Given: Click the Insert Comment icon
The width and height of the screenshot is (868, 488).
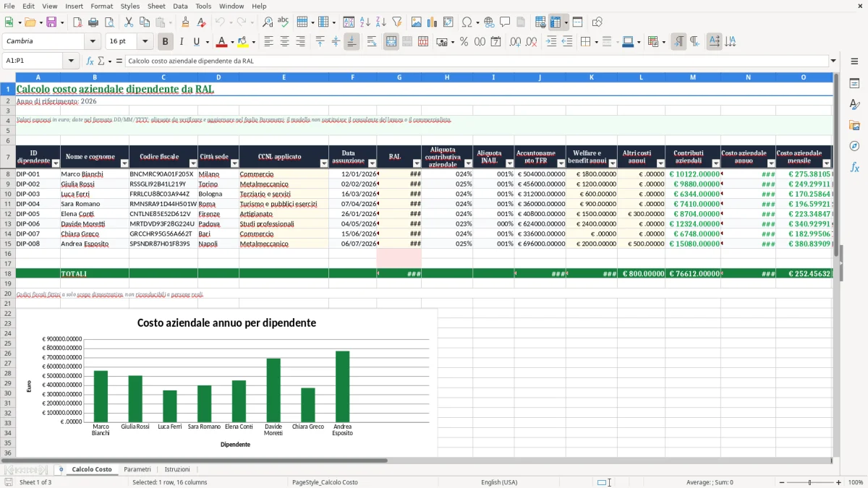Looking at the screenshot, I should click(x=505, y=22).
